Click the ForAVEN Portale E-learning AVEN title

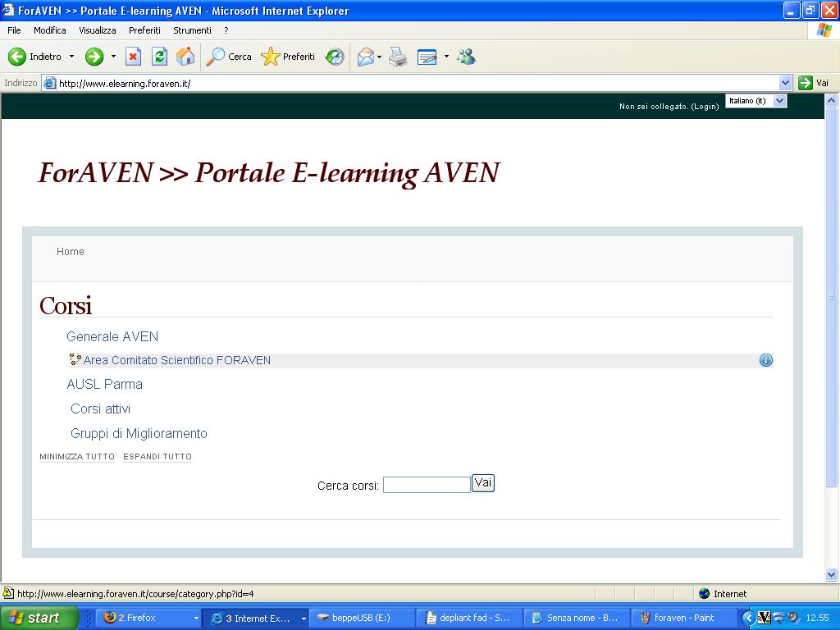(269, 173)
